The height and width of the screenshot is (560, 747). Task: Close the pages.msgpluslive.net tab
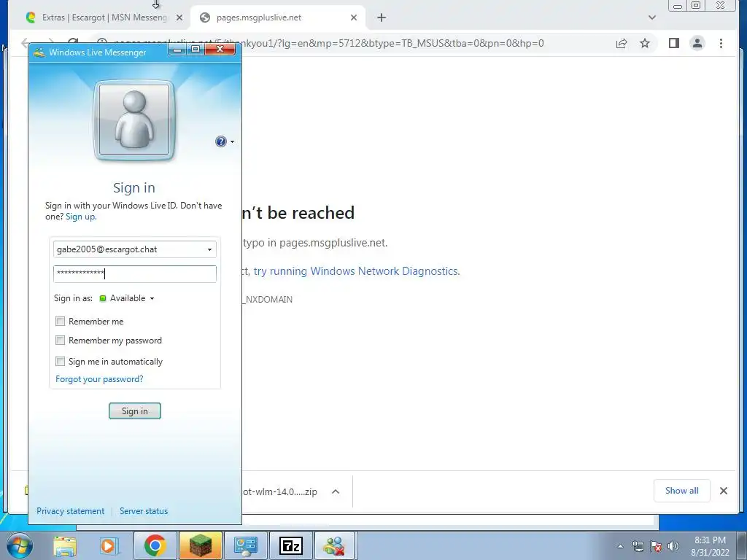pyautogui.click(x=354, y=17)
